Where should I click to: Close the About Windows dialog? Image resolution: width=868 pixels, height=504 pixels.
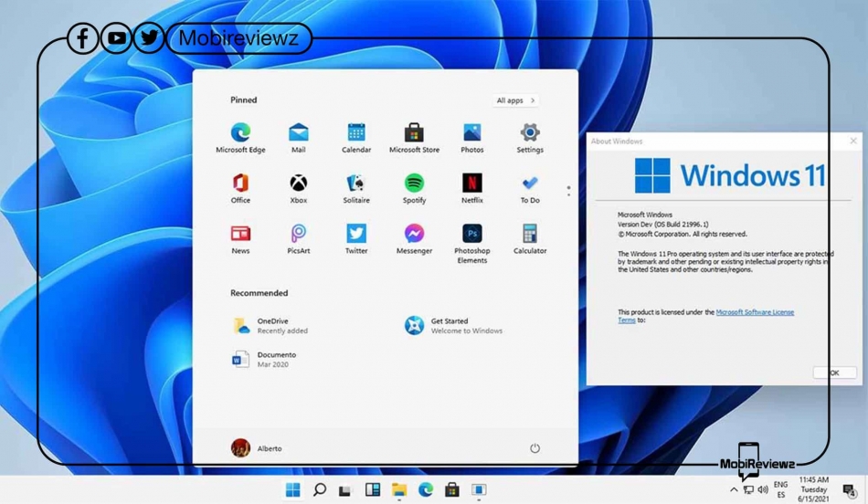853,142
